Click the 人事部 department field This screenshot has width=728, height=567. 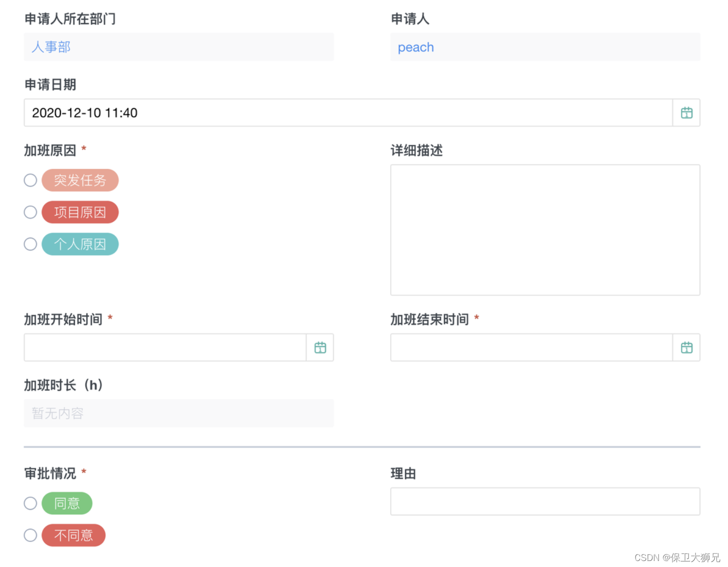[178, 47]
